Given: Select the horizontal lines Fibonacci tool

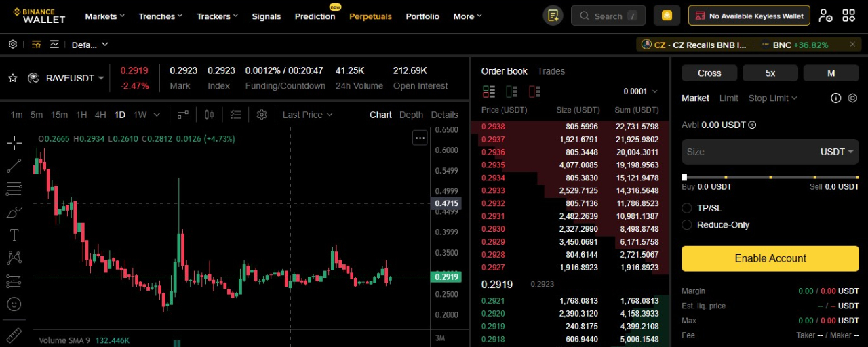Looking at the screenshot, I should pyautogui.click(x=14, y=188).
